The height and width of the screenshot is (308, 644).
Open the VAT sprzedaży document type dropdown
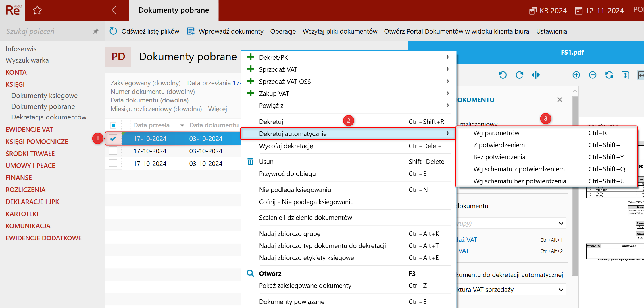(561, 290)
